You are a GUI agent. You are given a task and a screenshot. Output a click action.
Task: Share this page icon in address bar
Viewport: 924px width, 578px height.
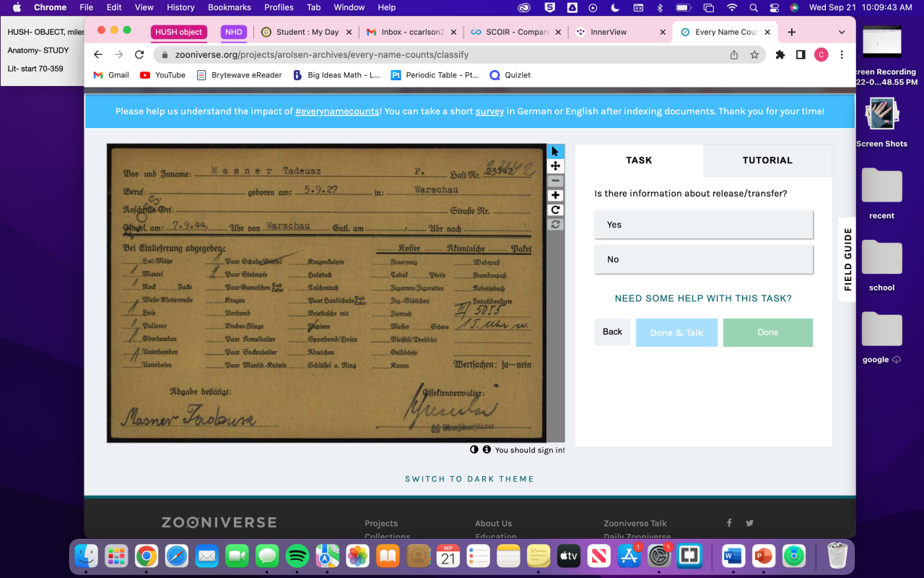pos(734,54)
